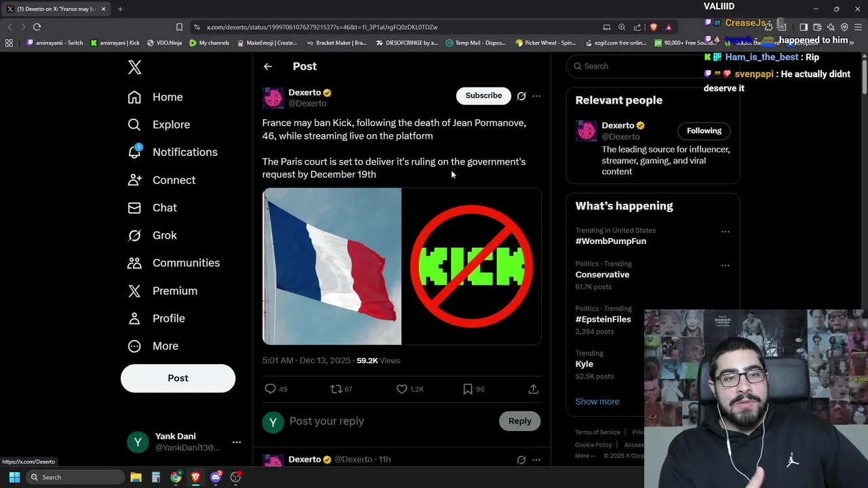Image resolution: width=868 pixels, height=488 pixels.
Task: Open amirrayanii | Kick bookmark
Action: pyautogui.click(x=115, y=43)
